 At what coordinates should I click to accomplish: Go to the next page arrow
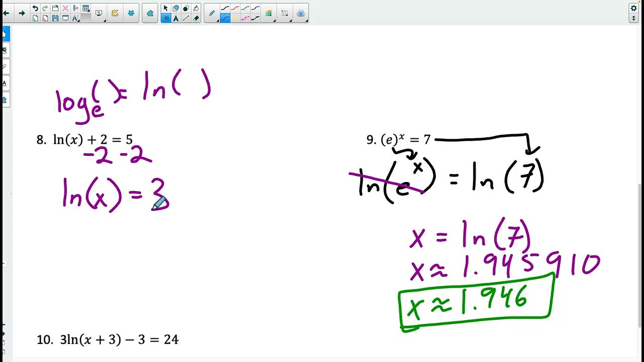pyautogui.click(x=22, y=13)
